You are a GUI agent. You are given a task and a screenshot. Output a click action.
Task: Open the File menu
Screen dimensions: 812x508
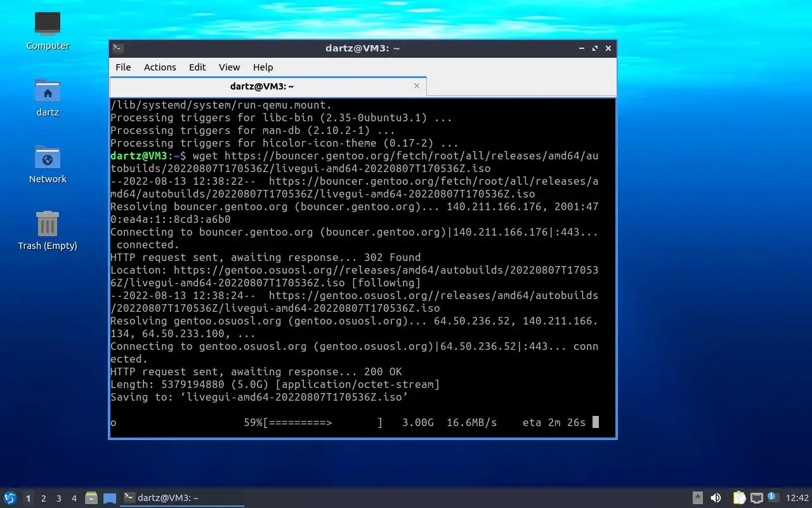123,67
